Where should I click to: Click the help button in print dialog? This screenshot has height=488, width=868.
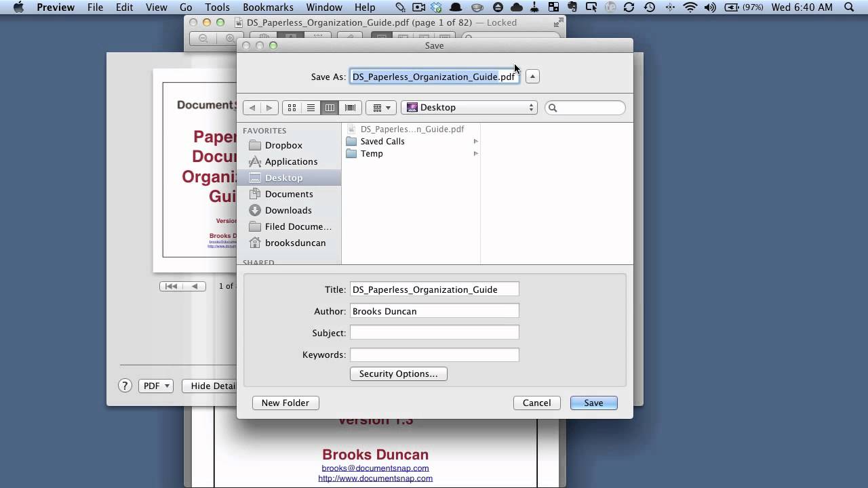[x=125, y=386]
